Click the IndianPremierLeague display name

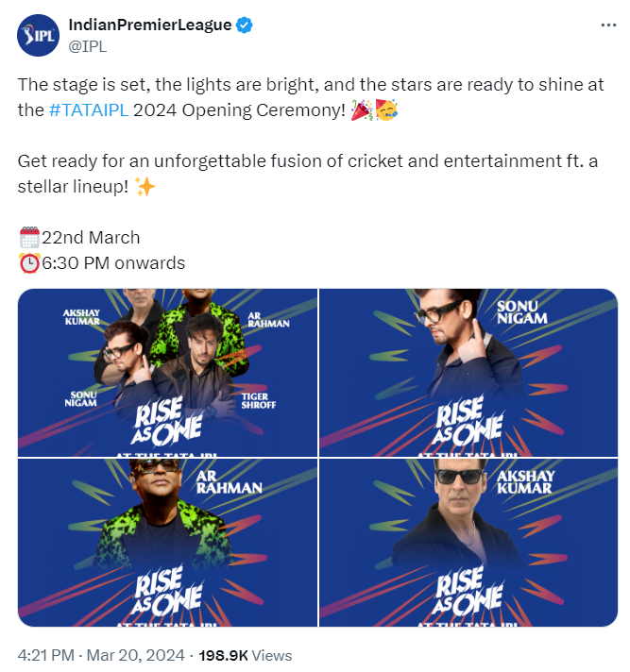(150, 25)
